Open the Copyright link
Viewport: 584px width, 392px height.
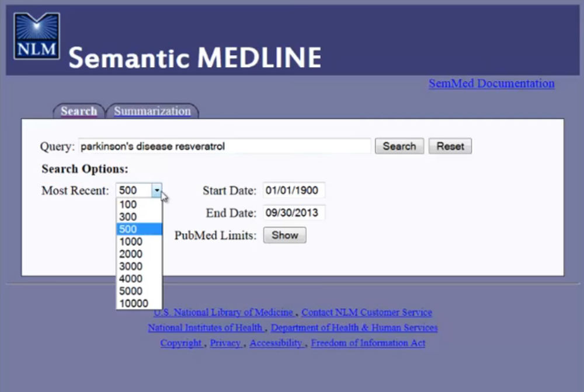[x=182, y=343]
